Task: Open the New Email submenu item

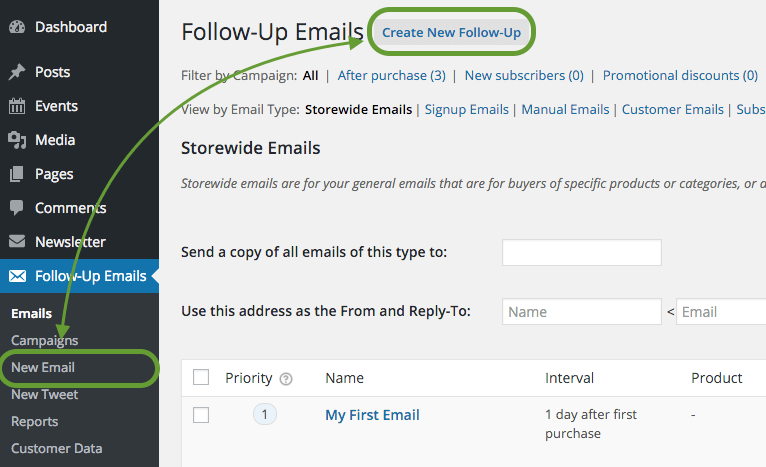Action: 43,368
